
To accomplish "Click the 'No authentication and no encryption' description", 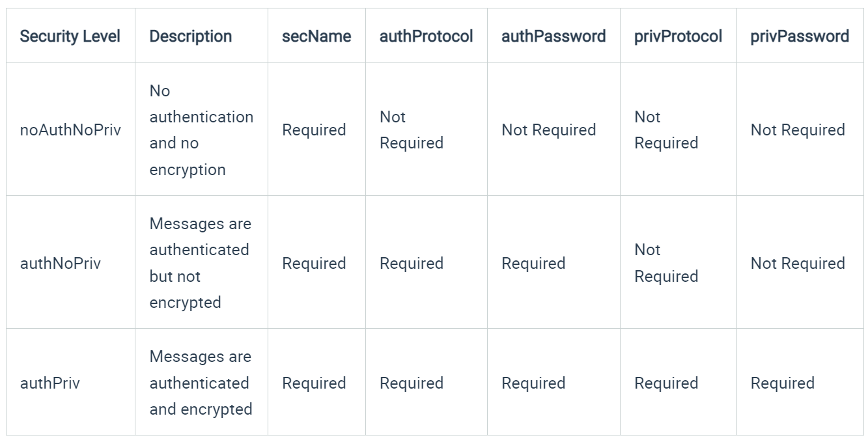I will point(201,130).
